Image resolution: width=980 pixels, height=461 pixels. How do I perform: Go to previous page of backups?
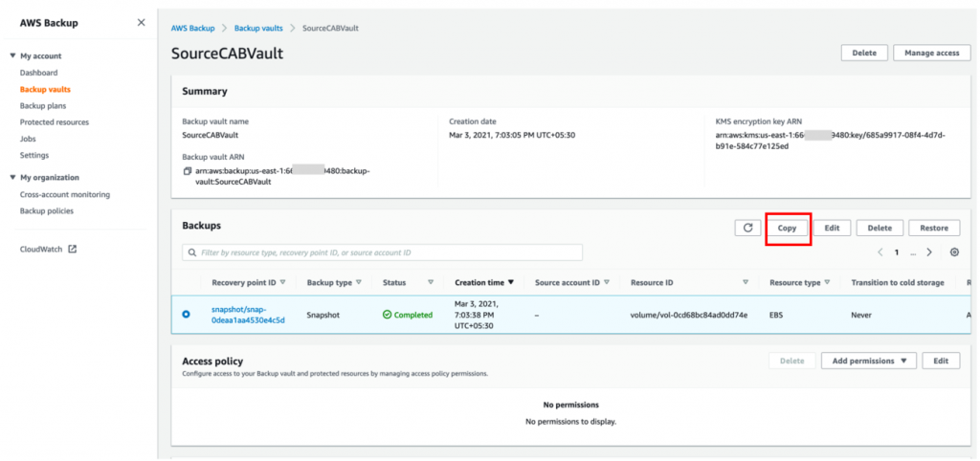coord(880,252)
